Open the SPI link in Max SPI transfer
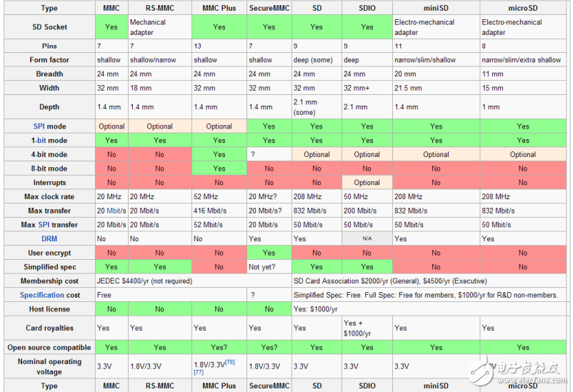Image resolution: width=573 pixels, height=392 pixels. pos(49,225)
